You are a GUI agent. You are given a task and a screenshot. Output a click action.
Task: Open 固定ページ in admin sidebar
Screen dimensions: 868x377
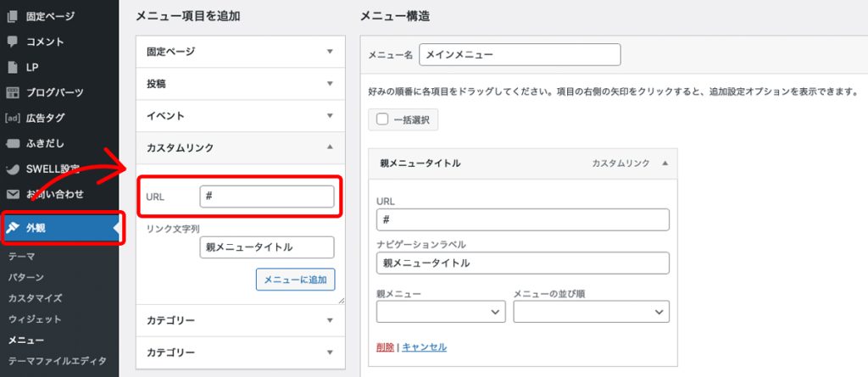pyautogui.click(x=50, y=16)
